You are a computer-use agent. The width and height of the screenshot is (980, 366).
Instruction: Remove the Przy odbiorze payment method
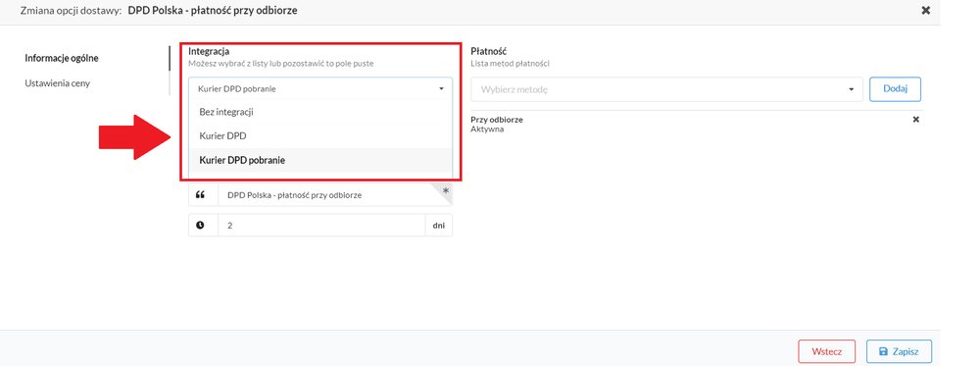(916, 120)
